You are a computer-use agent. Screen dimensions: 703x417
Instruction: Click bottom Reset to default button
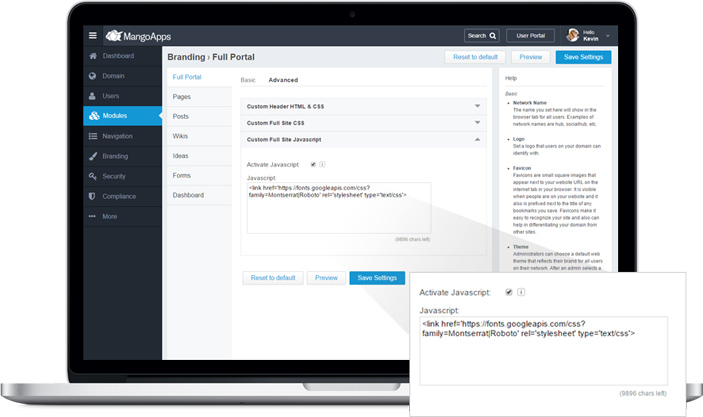tap(273, 278)
